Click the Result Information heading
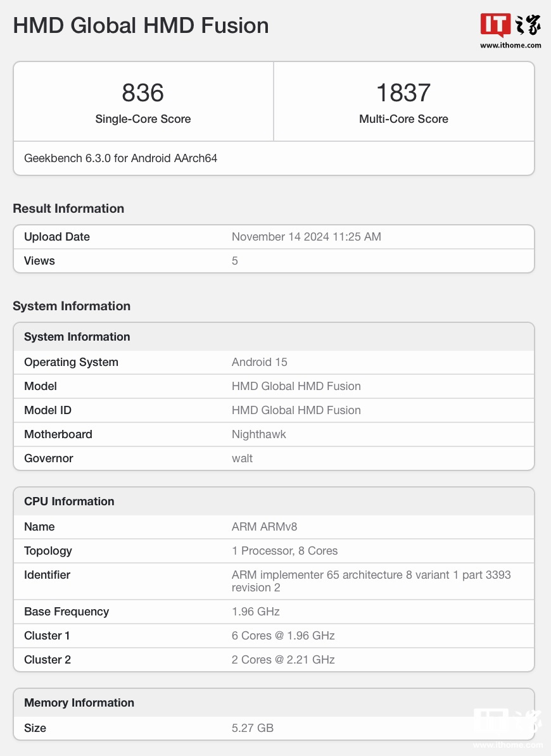The width and height of the screenshot is (551, 756). 68,208
